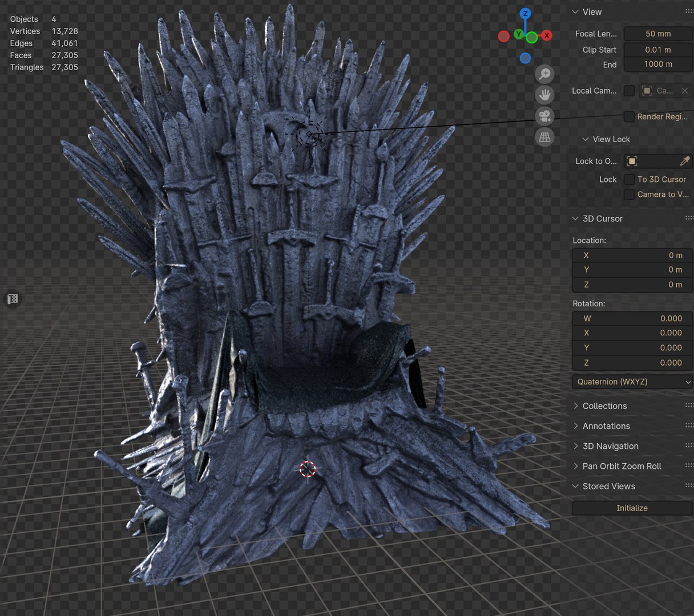Screen dimensions: 694x616
Task: Click the Faces 27,305 statistic text
Action: 44,55
